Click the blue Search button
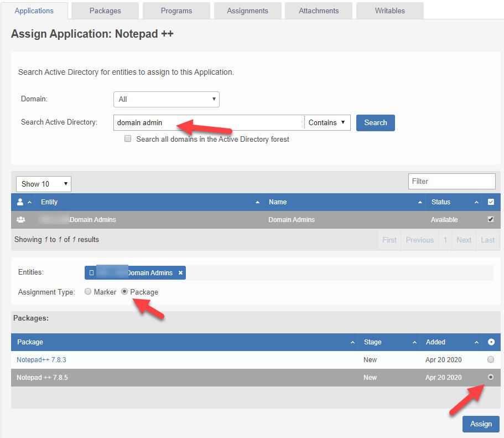This screenshot has width=504, height=438. (376, 122)
